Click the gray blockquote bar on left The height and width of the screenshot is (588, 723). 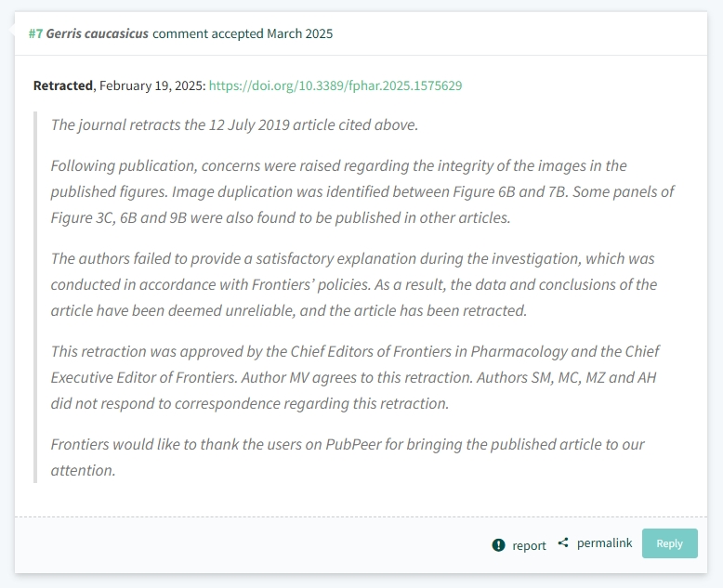click(35, 297)
